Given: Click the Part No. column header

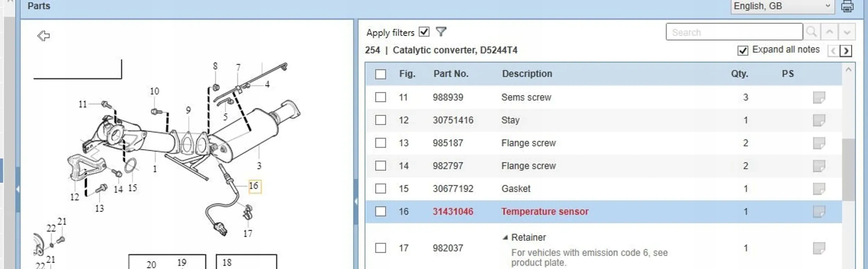Looking at the screenshot, I should 451,74.
